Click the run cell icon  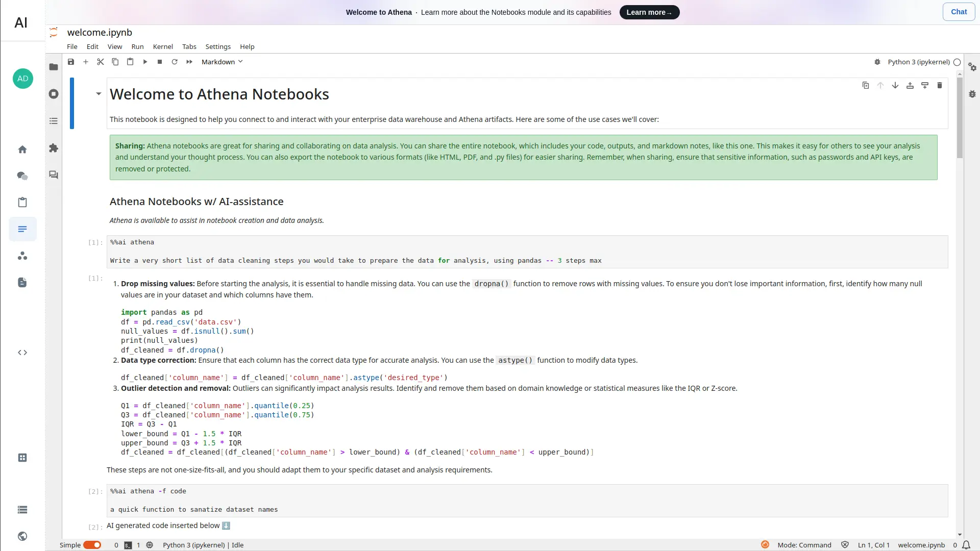point(145,61)
